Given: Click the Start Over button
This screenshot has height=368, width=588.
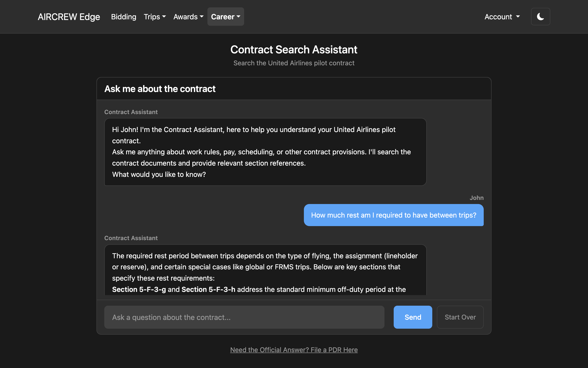Looking at the screenshot, I should 460,317.
